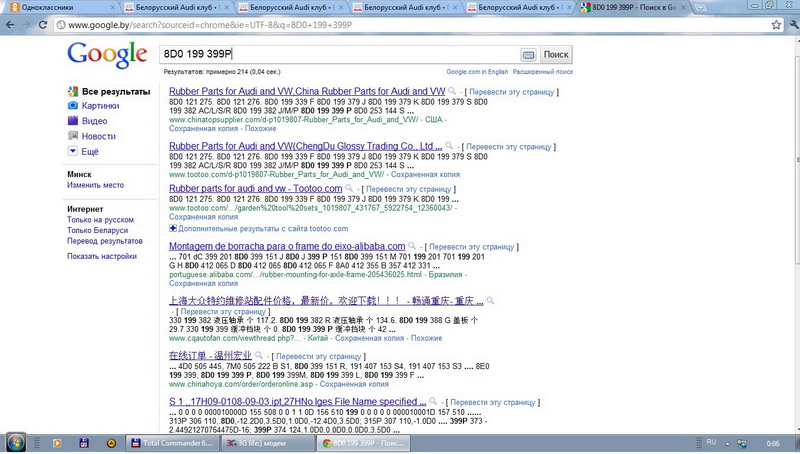Click the taskbar clock showing 0:06
Screen dimensions: 800x454
point(772,443)
